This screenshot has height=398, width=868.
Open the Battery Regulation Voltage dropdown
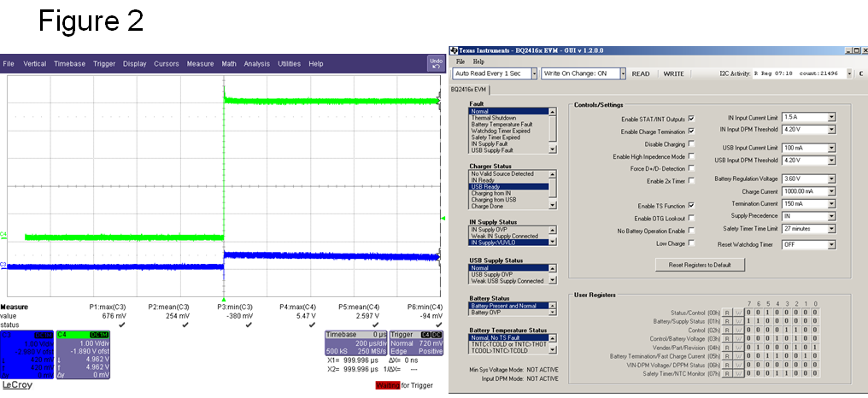[831, 179]
